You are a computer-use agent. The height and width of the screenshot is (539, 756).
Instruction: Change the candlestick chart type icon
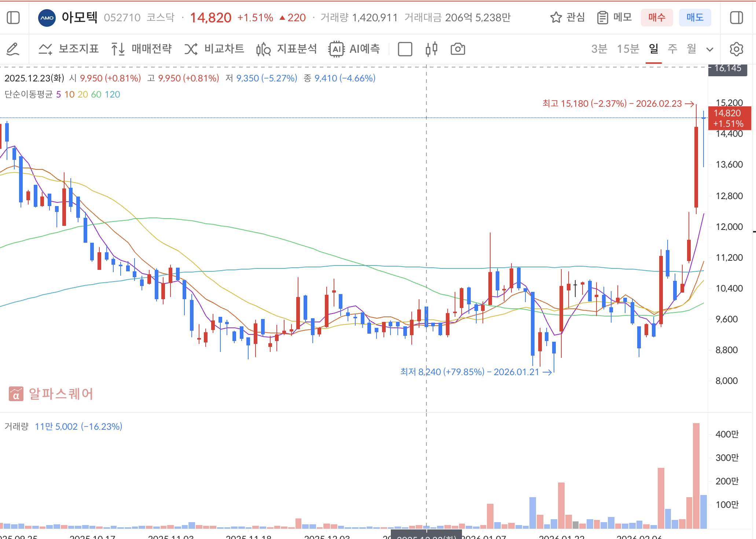coord(432,49)
